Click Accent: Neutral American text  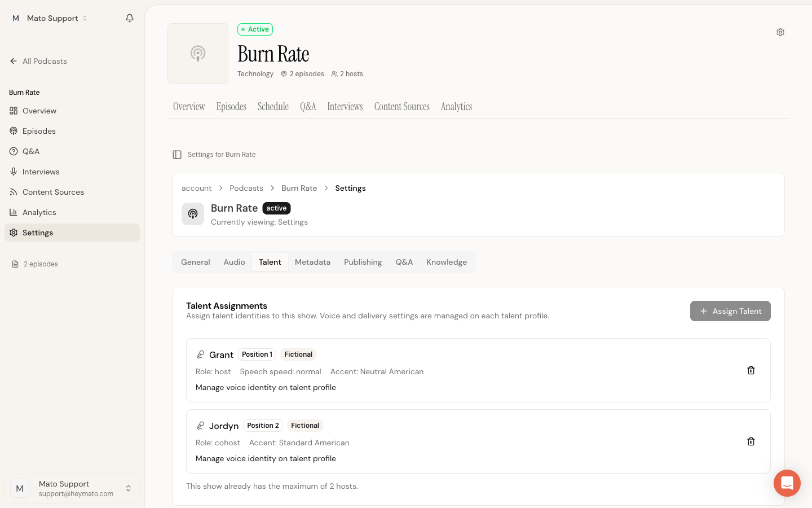coord(377,371)
